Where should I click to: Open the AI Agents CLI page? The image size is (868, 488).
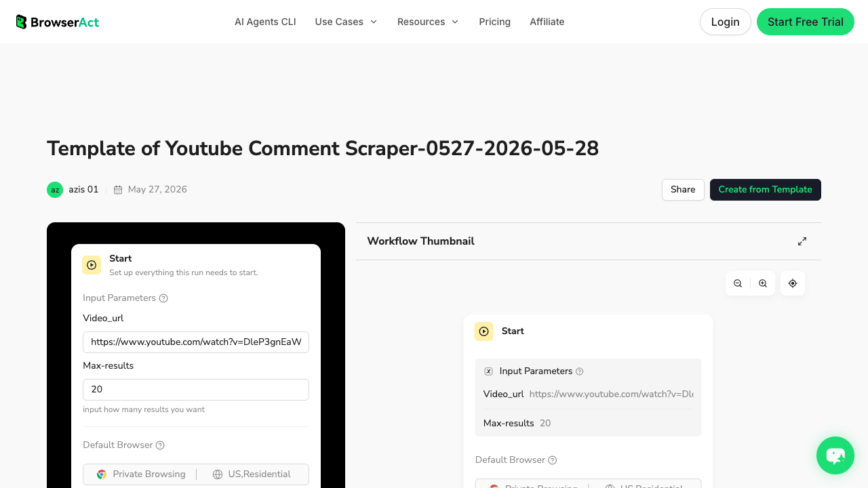coord(265,22)
